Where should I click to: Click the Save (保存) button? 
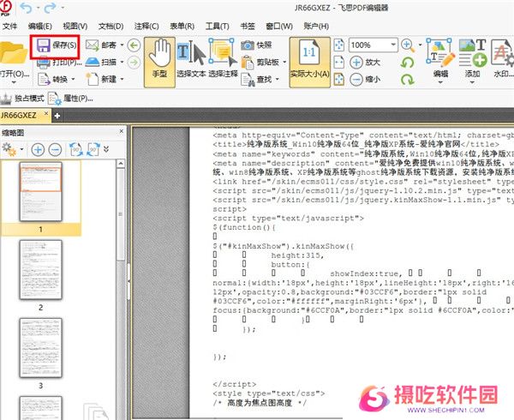pyautogui.click(x=56, y=45)
